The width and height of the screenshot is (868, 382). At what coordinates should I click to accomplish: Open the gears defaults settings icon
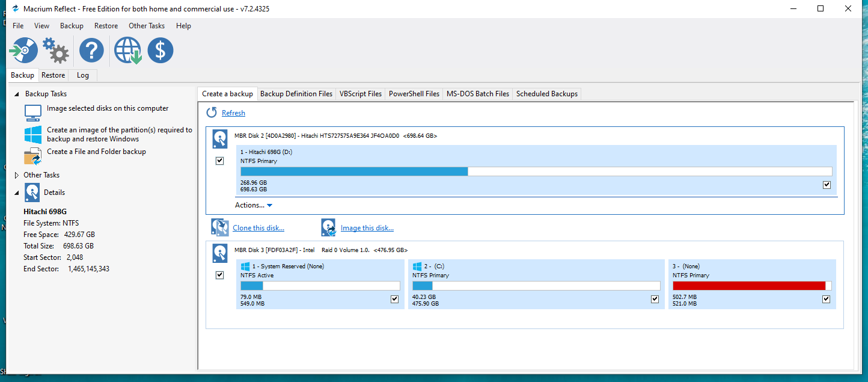[56, 51]
